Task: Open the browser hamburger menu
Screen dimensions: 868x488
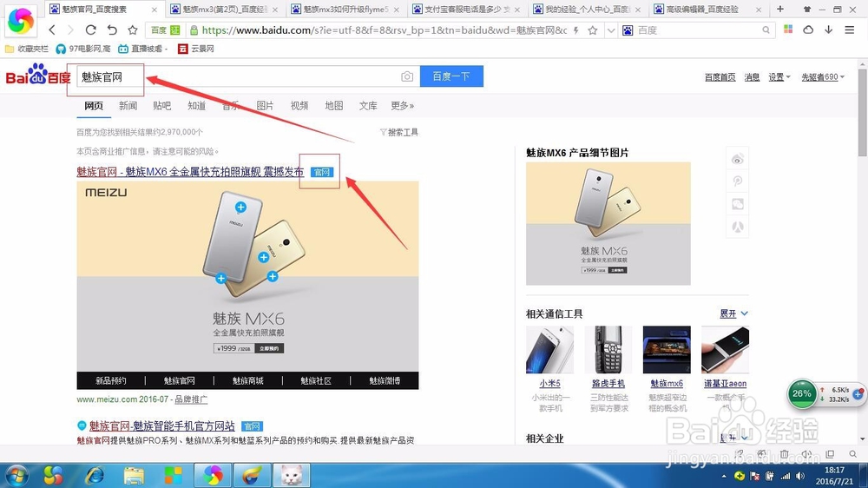Action: [x=849, y=30]
